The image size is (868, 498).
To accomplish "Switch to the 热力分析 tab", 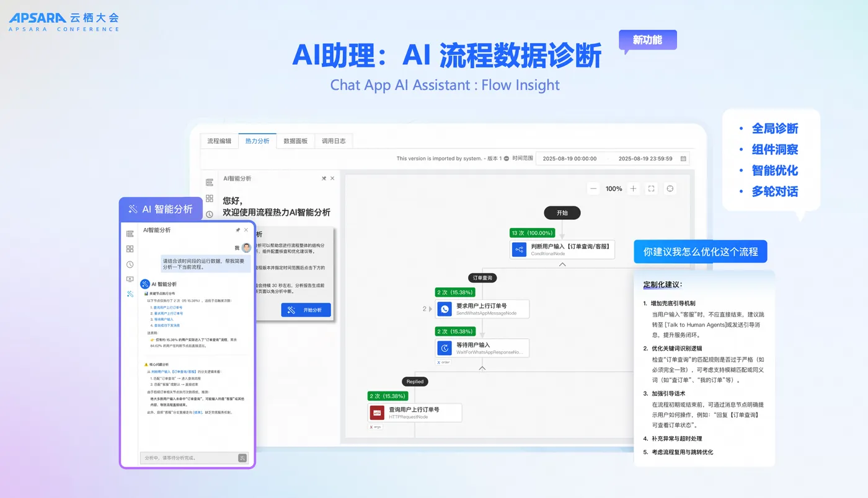I will (257, 141).
